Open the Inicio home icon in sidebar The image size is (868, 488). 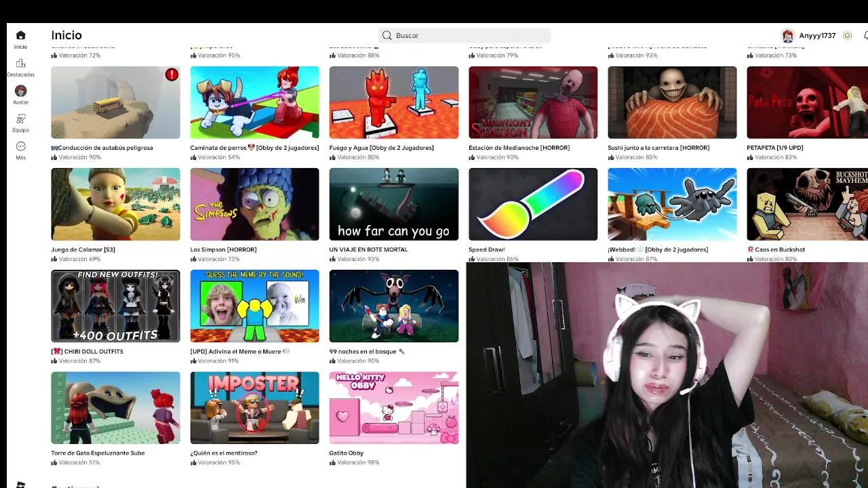[x=20, y=35]
